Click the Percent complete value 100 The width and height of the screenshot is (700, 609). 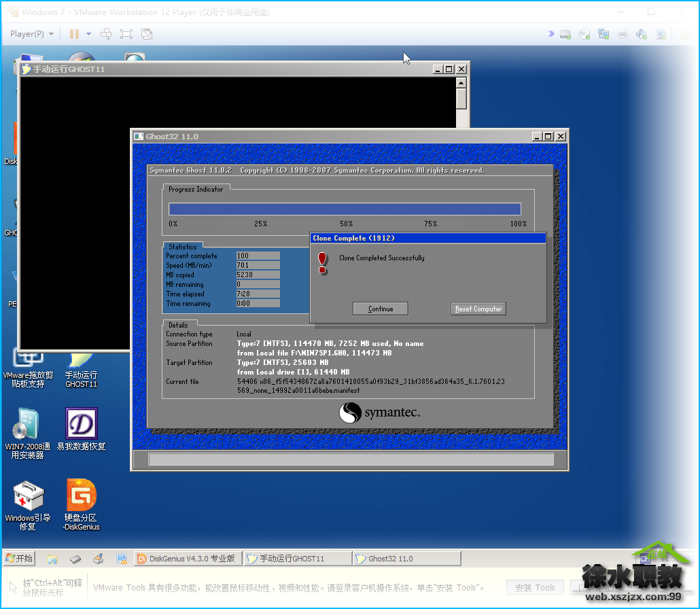click(258, 256)
